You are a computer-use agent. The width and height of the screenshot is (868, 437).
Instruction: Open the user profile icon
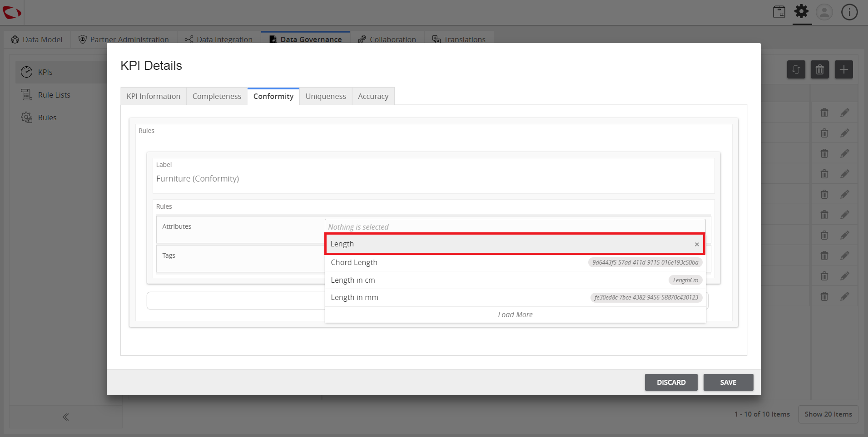[824, 12]
